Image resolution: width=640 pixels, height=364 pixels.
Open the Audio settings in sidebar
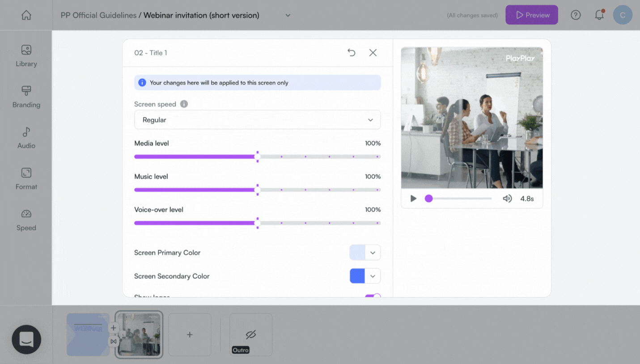26,138
